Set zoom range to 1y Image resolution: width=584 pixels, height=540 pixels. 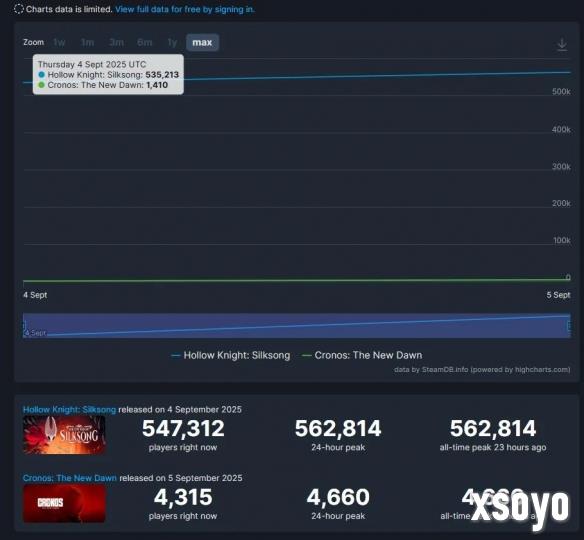pyautogui.click(x=172, y=42)
